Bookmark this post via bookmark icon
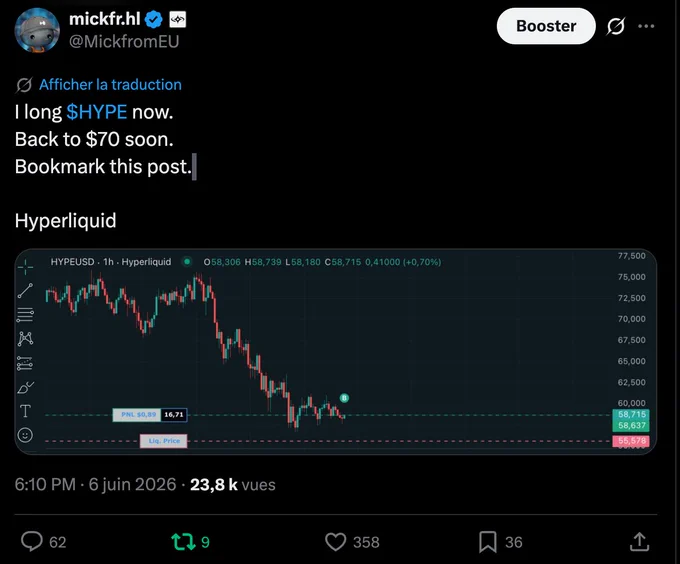Screen dimensions: 680x564 (x=487, y=542)
